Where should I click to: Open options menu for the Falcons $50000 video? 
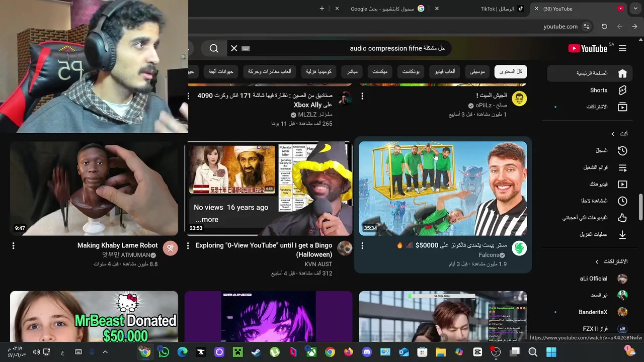362,245
